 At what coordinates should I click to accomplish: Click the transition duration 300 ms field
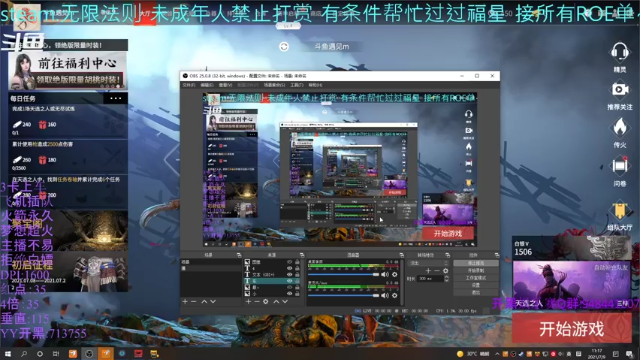coord(431,279)
